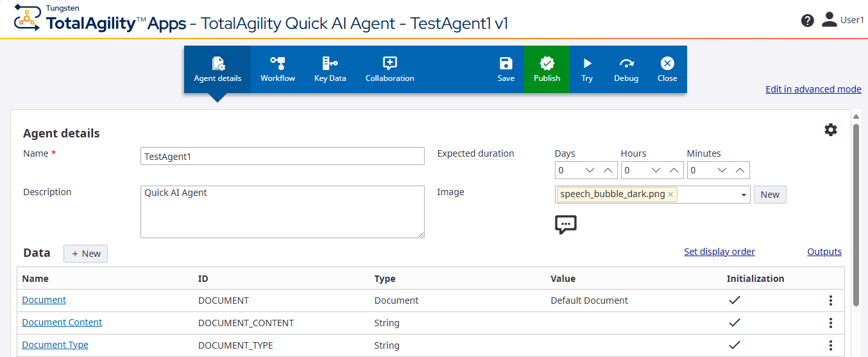Click the Try play icon
This screenshot has width=868, height=357.
[586, 69]
